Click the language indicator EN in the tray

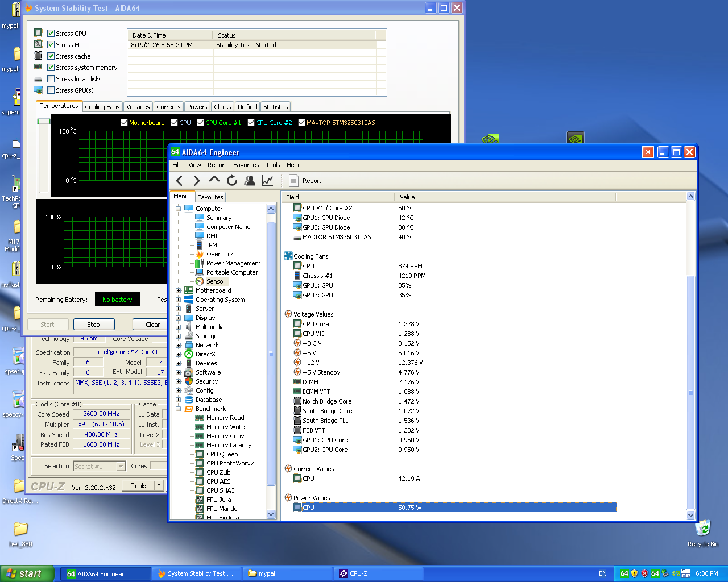(603, 573)
